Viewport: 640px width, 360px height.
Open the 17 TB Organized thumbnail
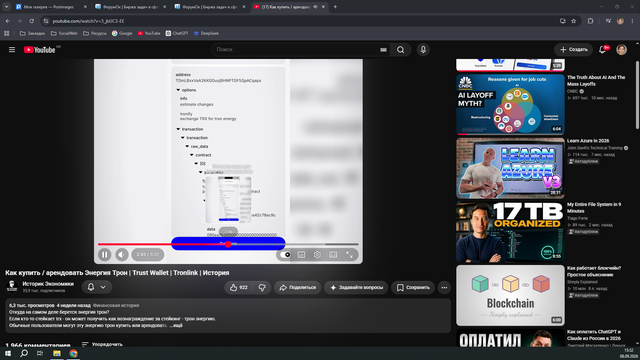click(x=510, y=231)
